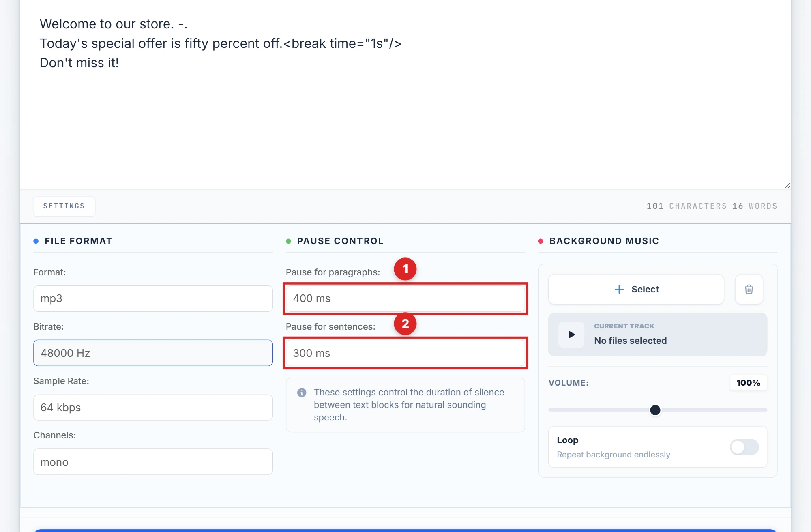The height and width of the screenshot is (532, 811).
Task: Click the info icon in pause settings
Action: tap(302, 392)
